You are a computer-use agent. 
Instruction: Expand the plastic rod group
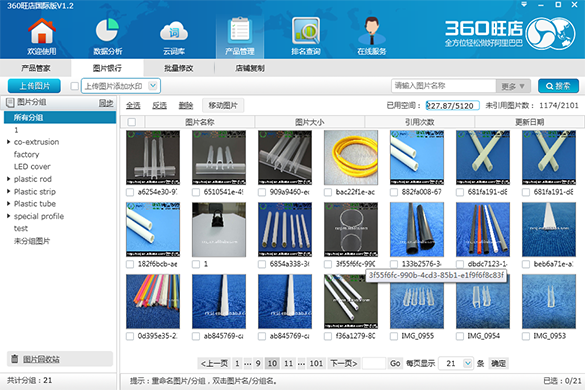(x=8, y=179)
